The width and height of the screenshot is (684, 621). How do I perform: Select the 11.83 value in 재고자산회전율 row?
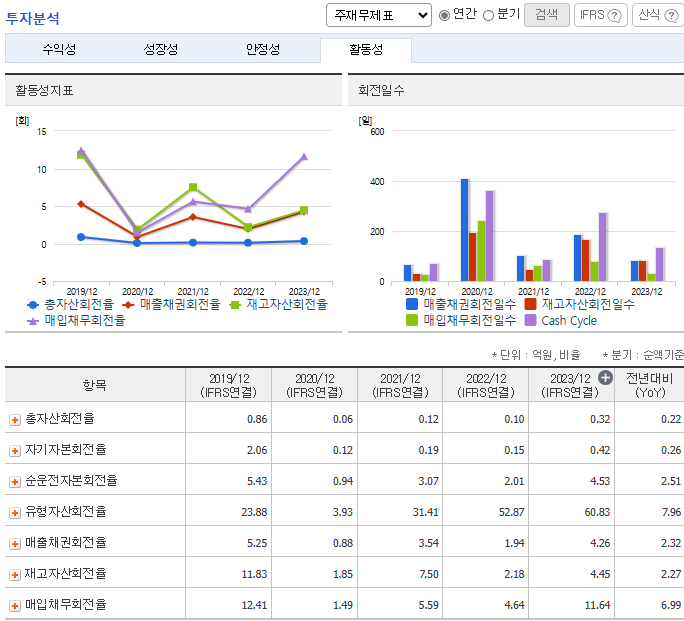pyautogui.click(x=254, y=574)
